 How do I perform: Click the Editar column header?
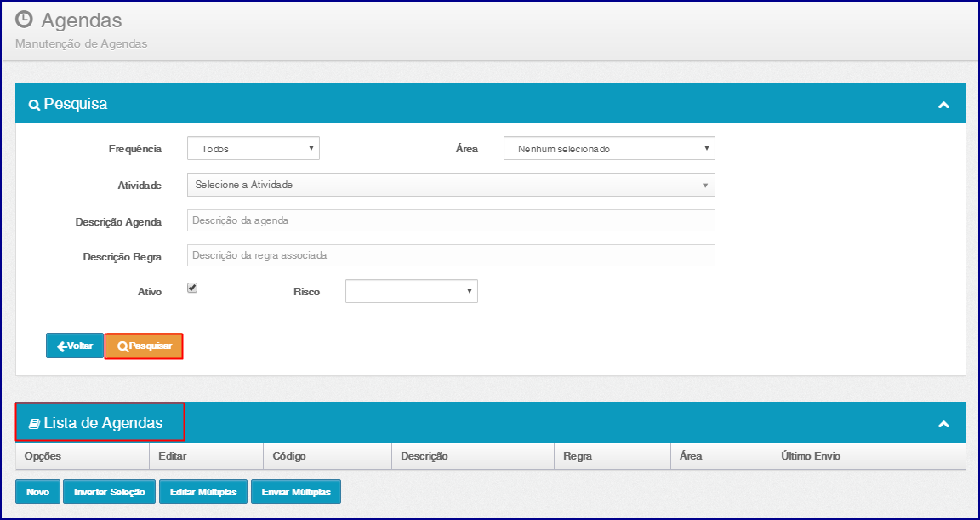[207, 456]
